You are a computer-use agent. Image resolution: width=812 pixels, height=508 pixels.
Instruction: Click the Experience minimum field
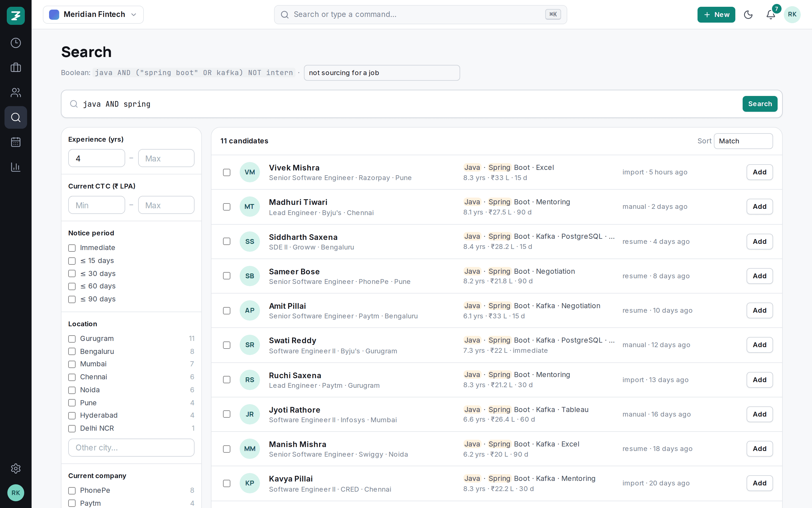97,158
